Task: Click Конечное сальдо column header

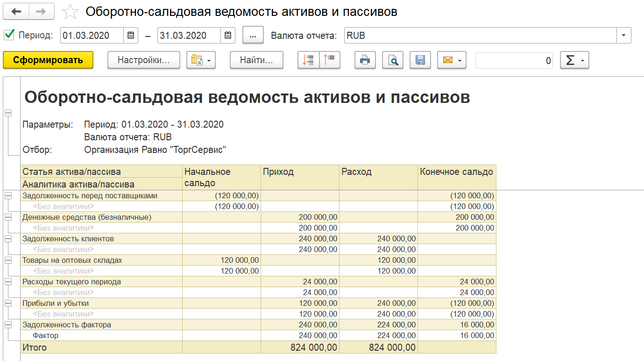Action: pos(457,177)
